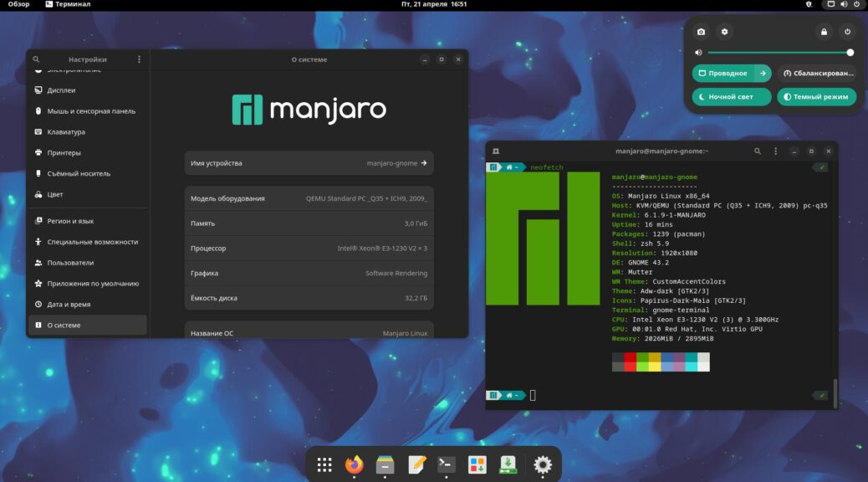Open the file manager from the dock

tap(385, 464)
